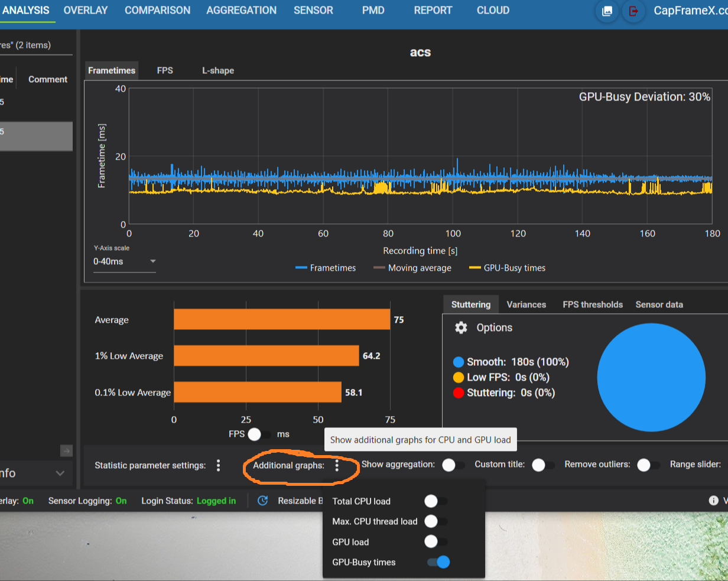This screenshot has height=581, width=728.
Task: Click the refresh icon beside Resizable Bar
Action: 263,501
